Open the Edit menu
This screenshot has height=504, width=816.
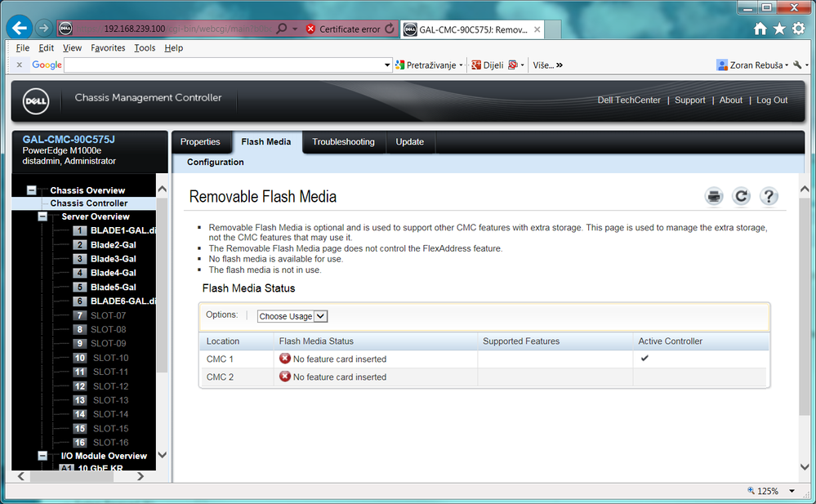[46, 48]
